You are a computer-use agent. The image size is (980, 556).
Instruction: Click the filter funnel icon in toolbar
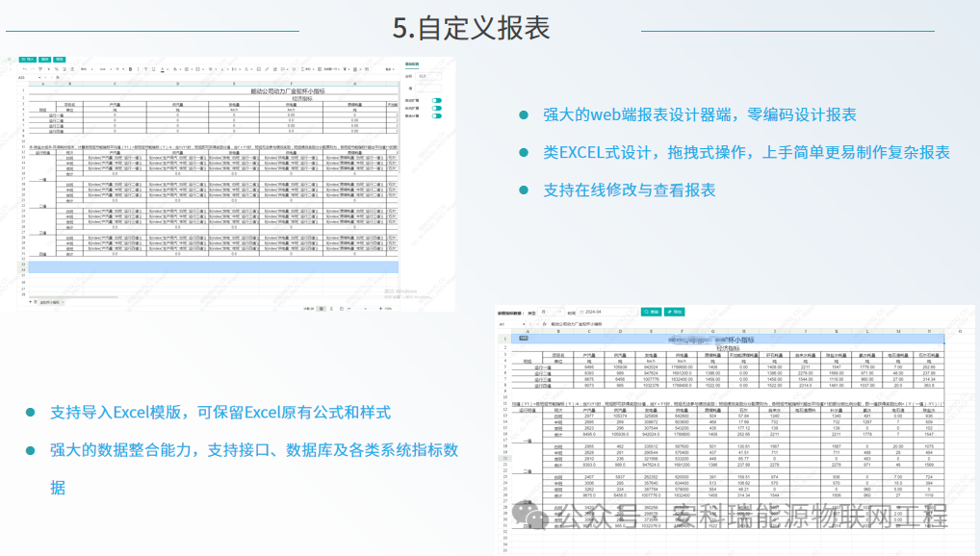click(345, 69)
